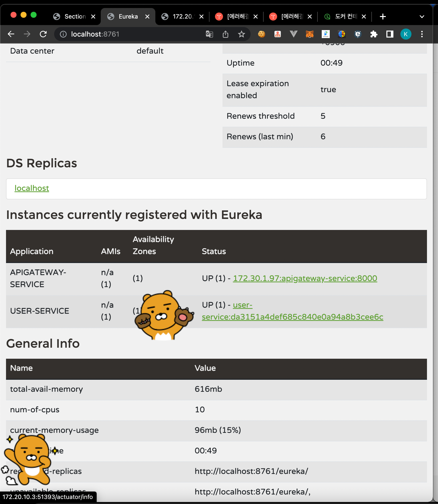View site information icon in address bar
The image size is (438, 504).
coord(63,34)
